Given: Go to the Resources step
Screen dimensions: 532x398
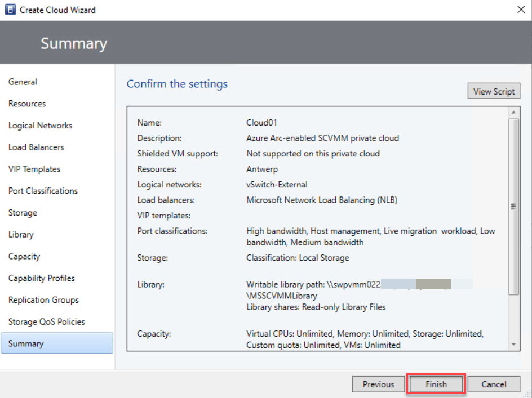Looking at the screenshot, I should point(27,104).
